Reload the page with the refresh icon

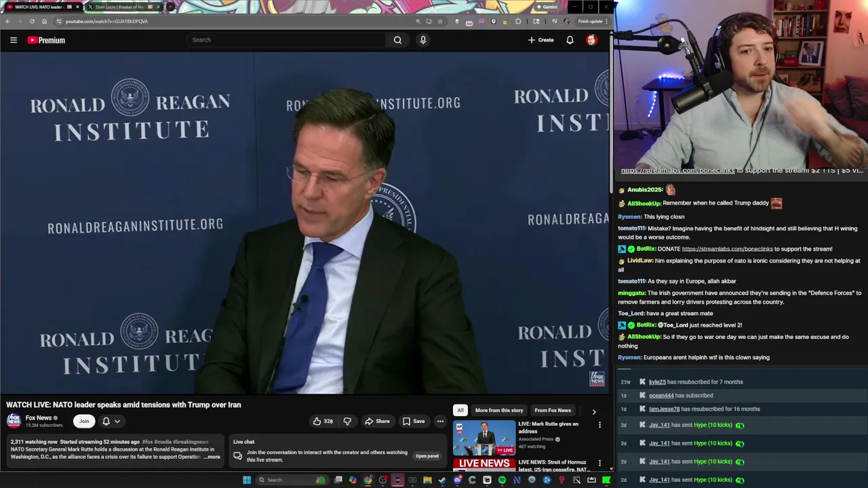point(32,21)
